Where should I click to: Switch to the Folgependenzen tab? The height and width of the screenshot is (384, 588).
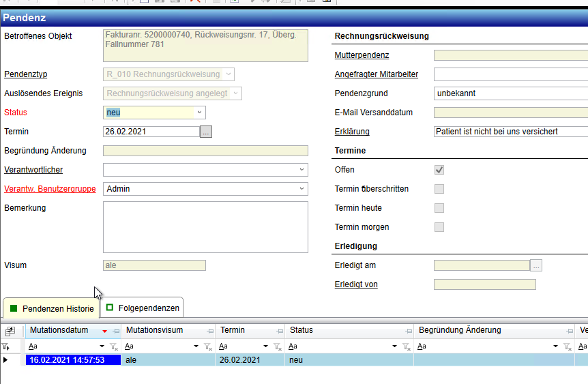(x=142, y=308)
